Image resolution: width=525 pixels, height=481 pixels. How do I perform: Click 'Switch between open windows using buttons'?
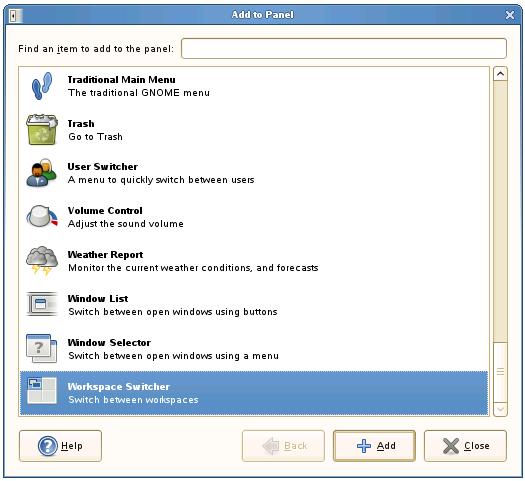(173, 312)
